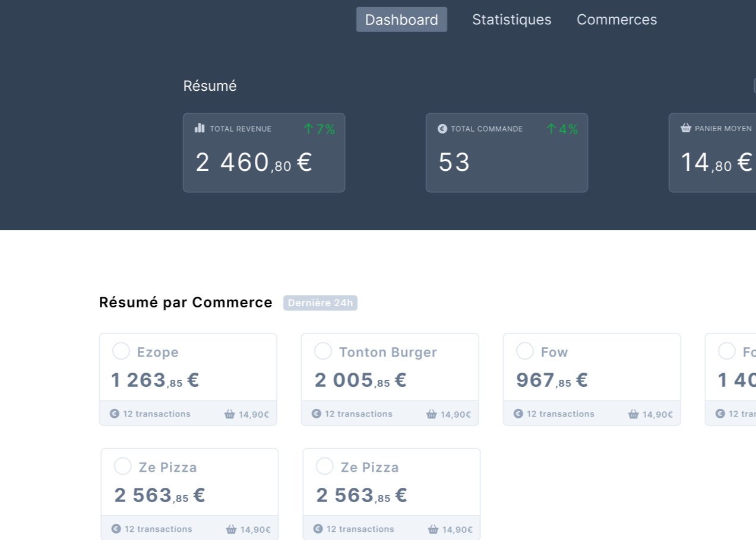Select the Fow circle selector
This screenshot has width=756, height=540.
(525, 351)
